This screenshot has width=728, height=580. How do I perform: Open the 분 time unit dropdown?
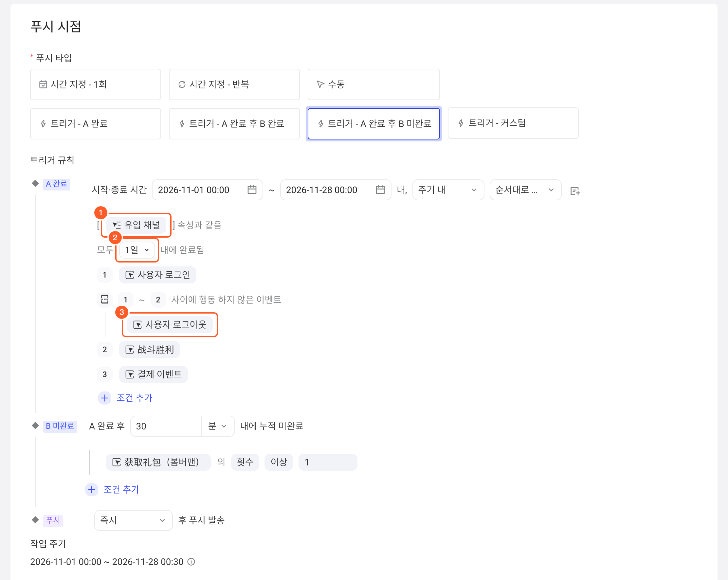218,426
